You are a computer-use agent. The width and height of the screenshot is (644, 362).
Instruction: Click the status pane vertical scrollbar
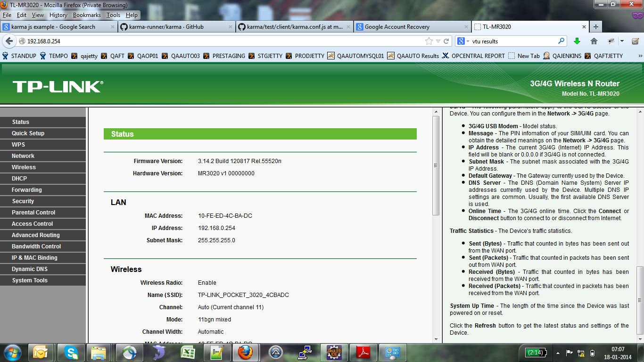coord(436,165)
